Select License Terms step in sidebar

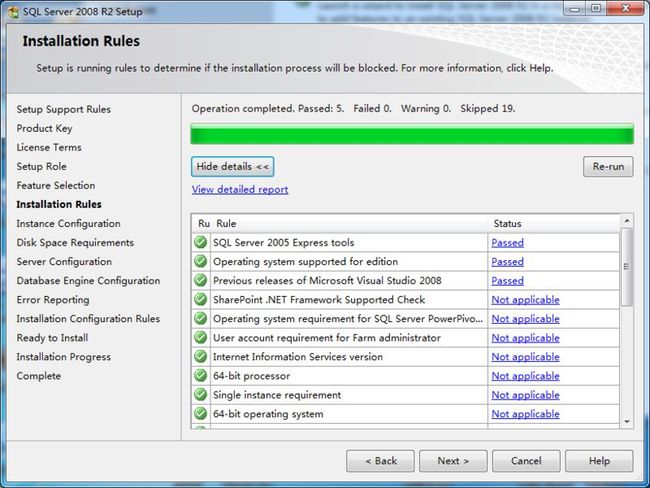pyautogui.click(x=49, y=148)
